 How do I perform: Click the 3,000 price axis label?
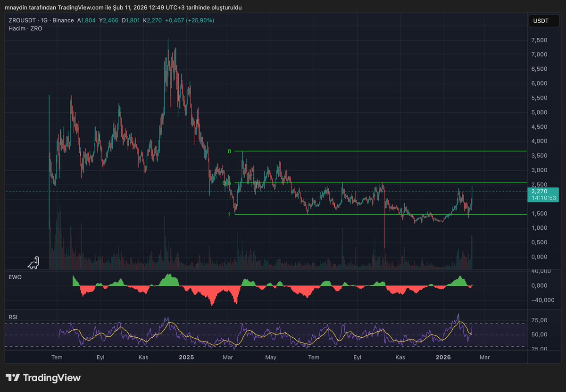pyautogui.click(x=539, y=170)
